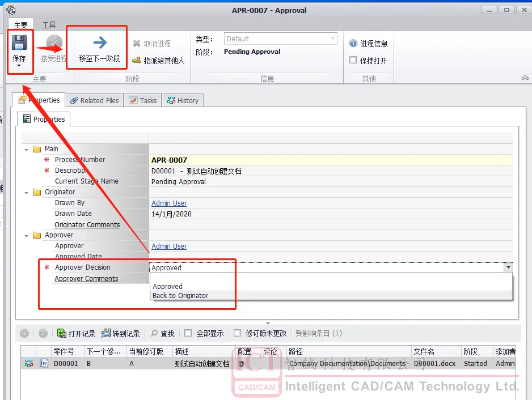
Task: Click the add item plus icon
Action: 24,333
